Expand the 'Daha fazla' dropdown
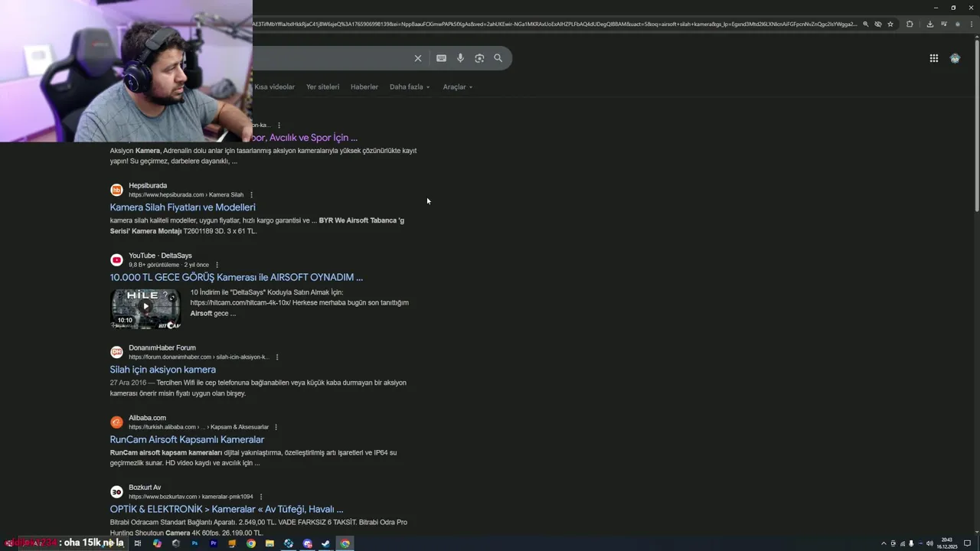This screenshot has height=551, width=980. click(410, 87)
